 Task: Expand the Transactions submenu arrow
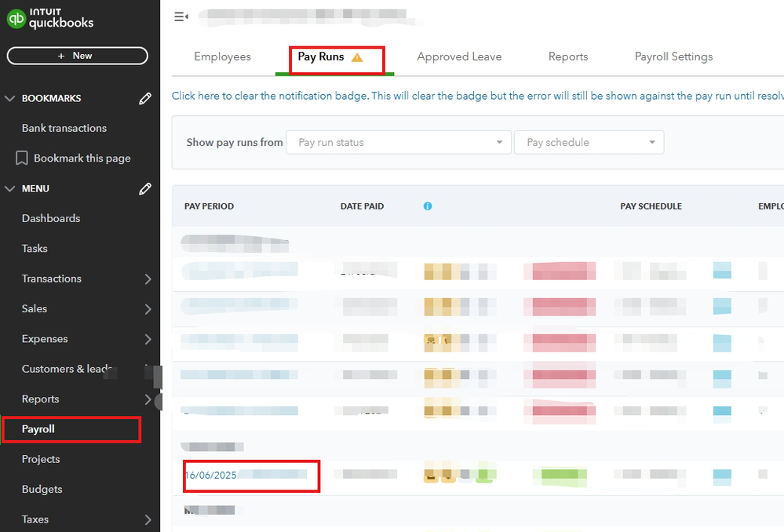pos(148,279)
